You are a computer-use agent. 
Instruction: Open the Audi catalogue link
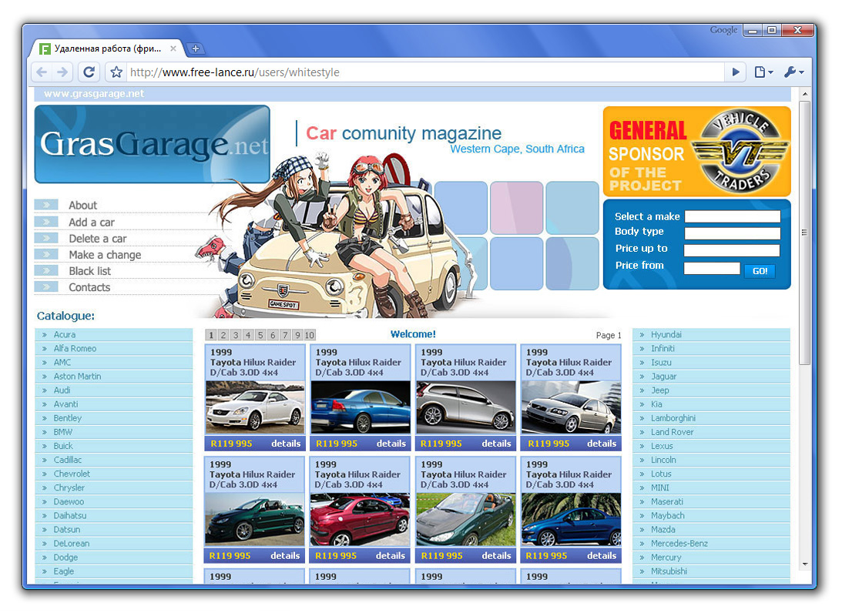(x=62, y=390)
